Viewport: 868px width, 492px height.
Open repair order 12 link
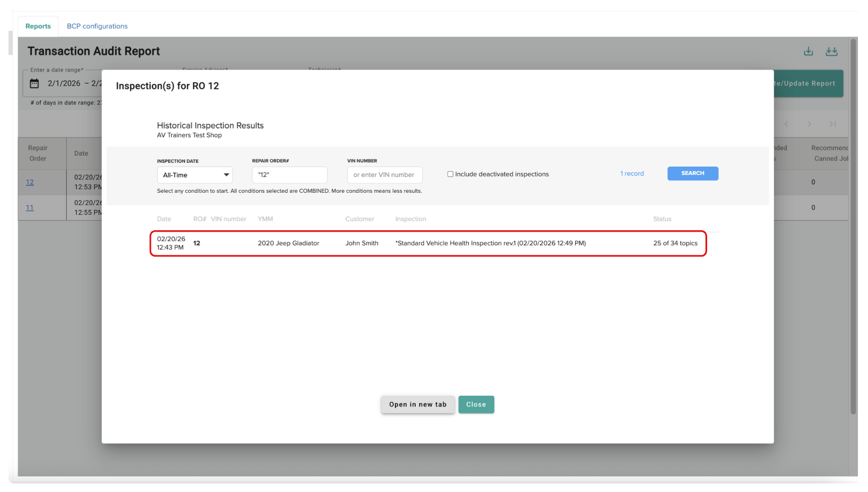pyautogui.click(x=30, y=182)
